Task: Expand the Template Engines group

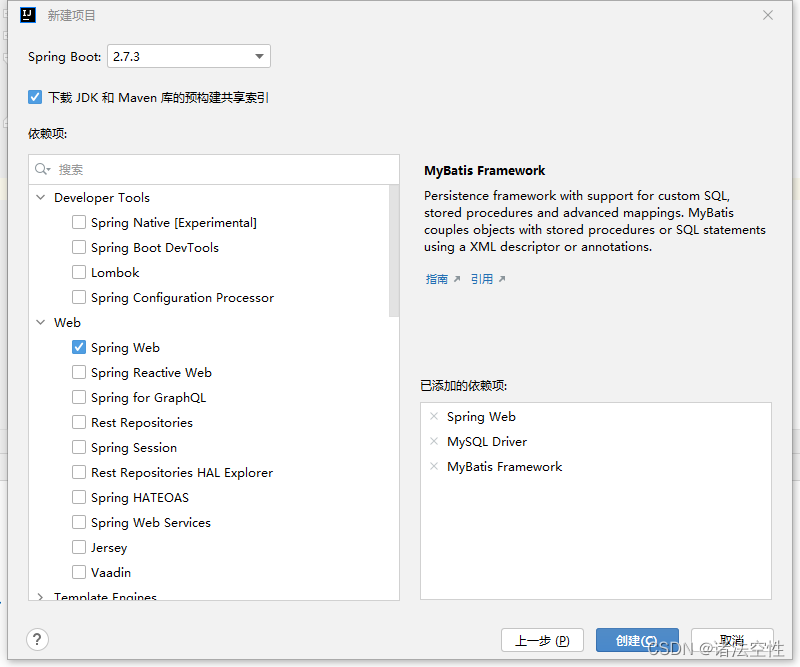Action: point(41,596)
